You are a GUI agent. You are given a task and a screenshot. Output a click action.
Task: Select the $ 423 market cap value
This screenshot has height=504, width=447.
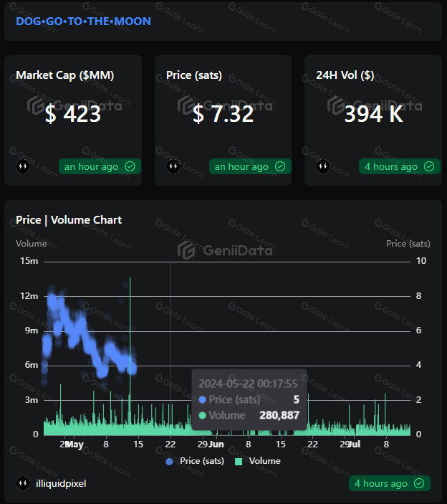click(x=73, y=114)
